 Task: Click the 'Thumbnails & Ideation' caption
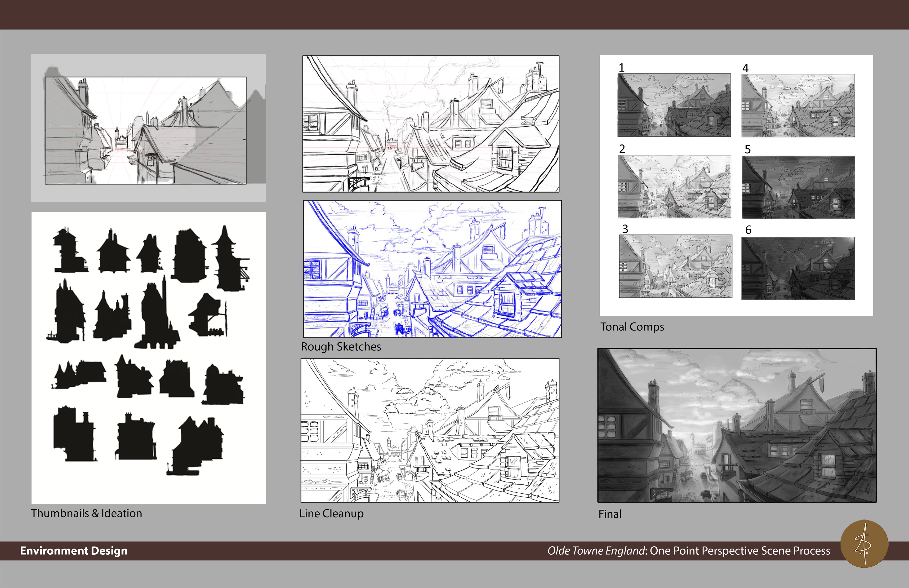coord(86,513)
